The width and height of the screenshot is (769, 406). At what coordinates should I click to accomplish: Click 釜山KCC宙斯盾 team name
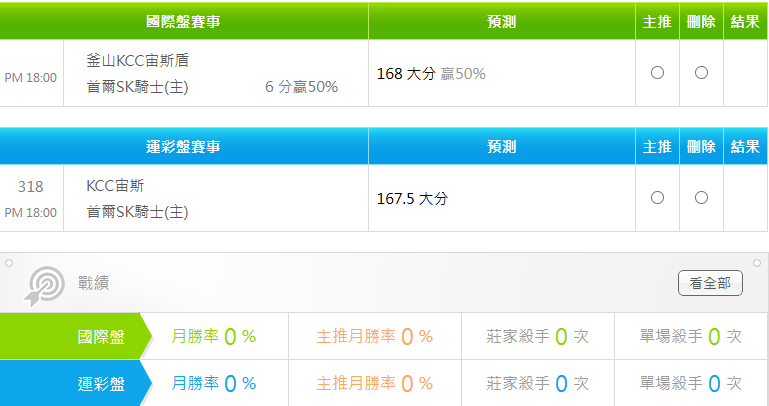[138, 61]
